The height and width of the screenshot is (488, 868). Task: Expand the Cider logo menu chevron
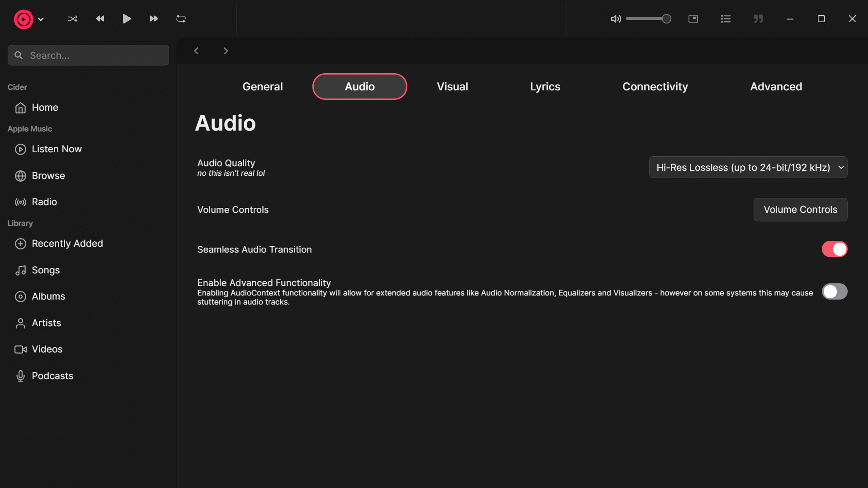(41, 19)
